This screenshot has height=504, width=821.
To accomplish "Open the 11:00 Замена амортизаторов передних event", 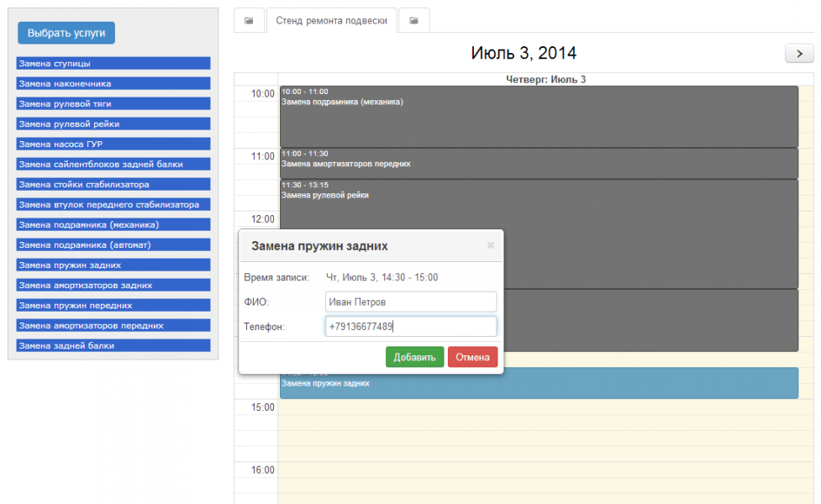I will 538,164.
